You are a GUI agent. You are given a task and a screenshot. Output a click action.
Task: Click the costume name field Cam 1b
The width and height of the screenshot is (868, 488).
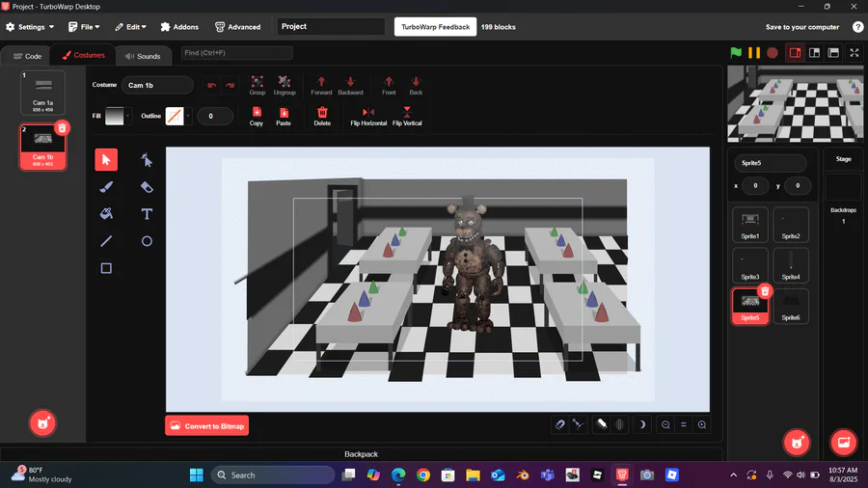[x=157, y=85]
